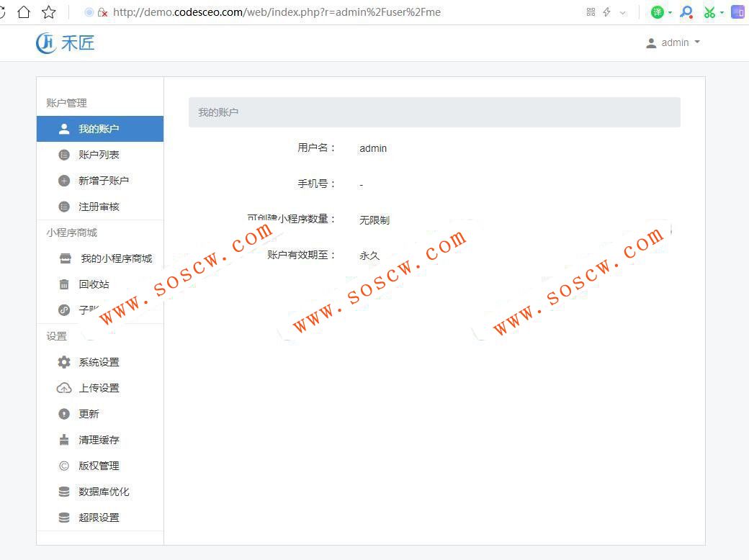749x560 pixels.
Task: Click the icon beside 注册审核
Action: coord(64,207)
